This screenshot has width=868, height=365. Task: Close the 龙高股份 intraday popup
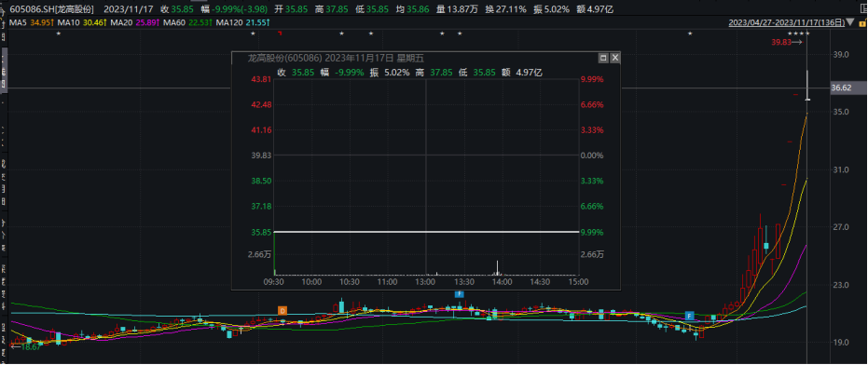coord(614,58)
